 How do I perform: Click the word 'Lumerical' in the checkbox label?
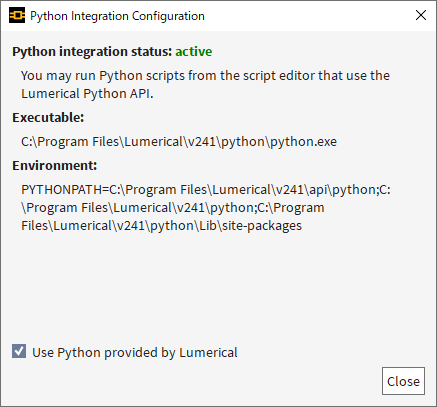pos(208,353)
